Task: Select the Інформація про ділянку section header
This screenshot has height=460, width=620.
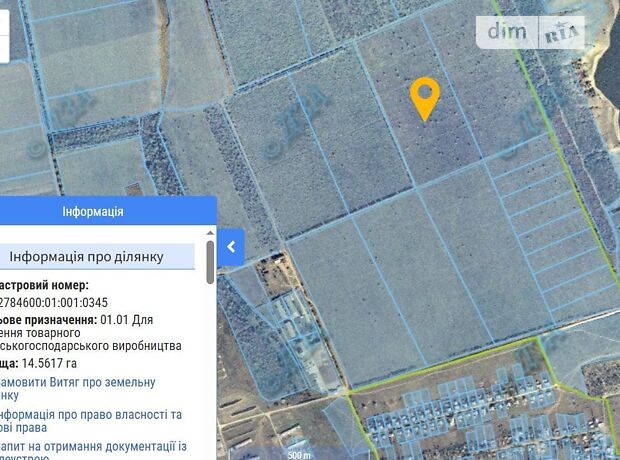Action: [x=97, y=257]
